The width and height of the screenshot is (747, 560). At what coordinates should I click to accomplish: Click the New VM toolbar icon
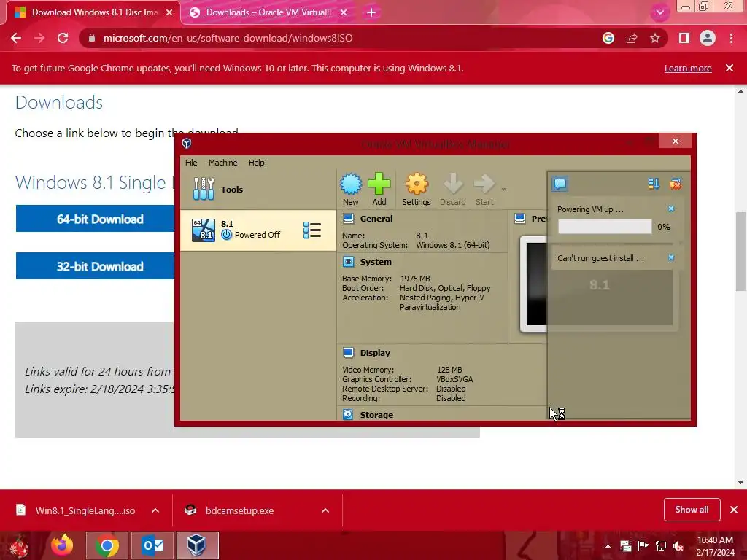click(351, 189)
